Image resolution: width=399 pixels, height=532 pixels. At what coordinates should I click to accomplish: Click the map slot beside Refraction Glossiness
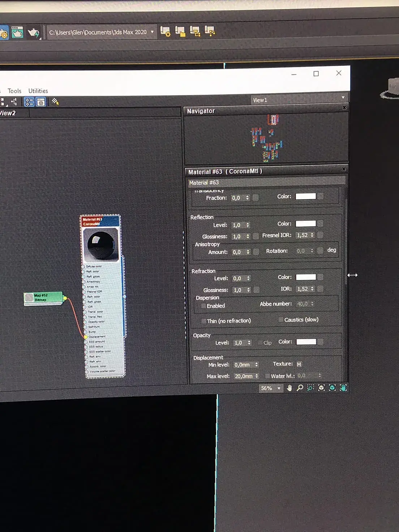pyautogui.click(x=257, y=290)
